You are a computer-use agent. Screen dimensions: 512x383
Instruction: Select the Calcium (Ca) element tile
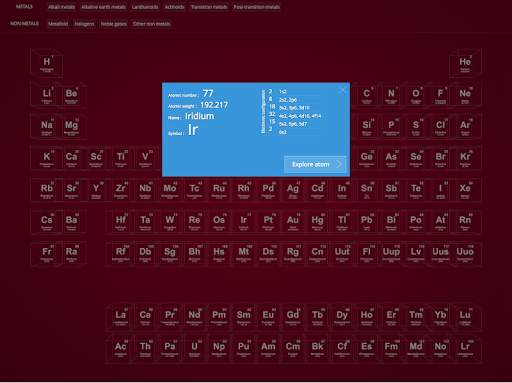click(x=71, y=158)
